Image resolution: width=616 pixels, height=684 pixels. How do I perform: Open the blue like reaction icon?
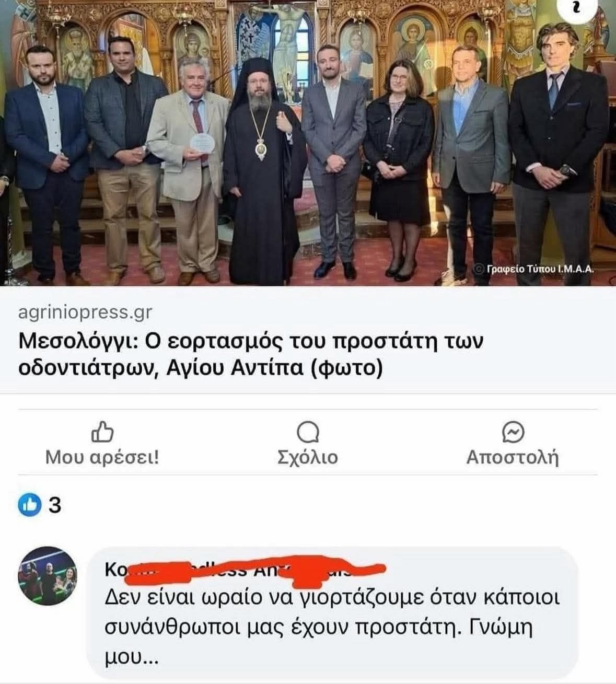click(x=29, y=505)
